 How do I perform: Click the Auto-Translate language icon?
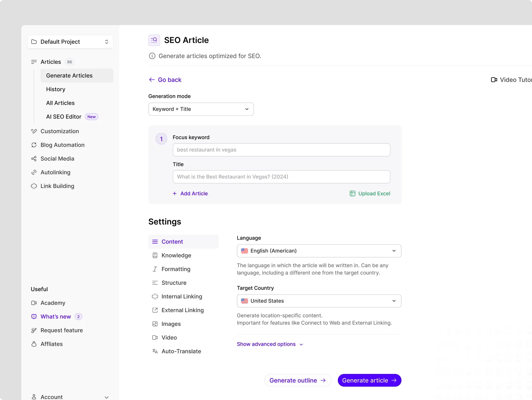155,351
